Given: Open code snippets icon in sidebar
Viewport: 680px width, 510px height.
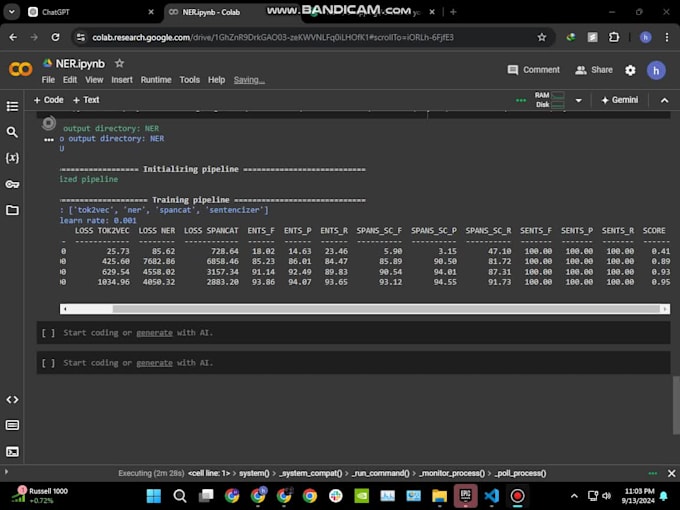Looking at the screenshot, I should pyautogui.click(x=12, y=399).
